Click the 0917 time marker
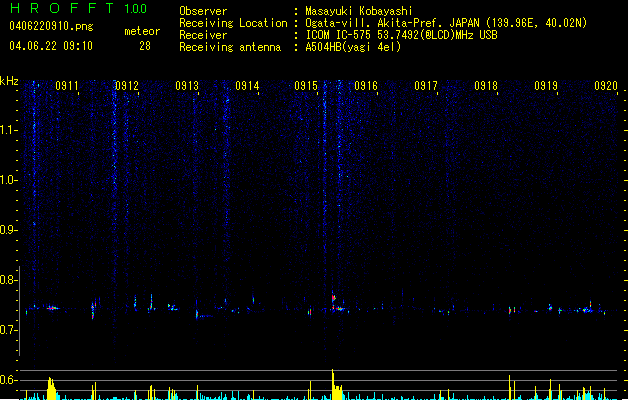The image size is (629, 400). pyautogui.click(x=426, y=86)
